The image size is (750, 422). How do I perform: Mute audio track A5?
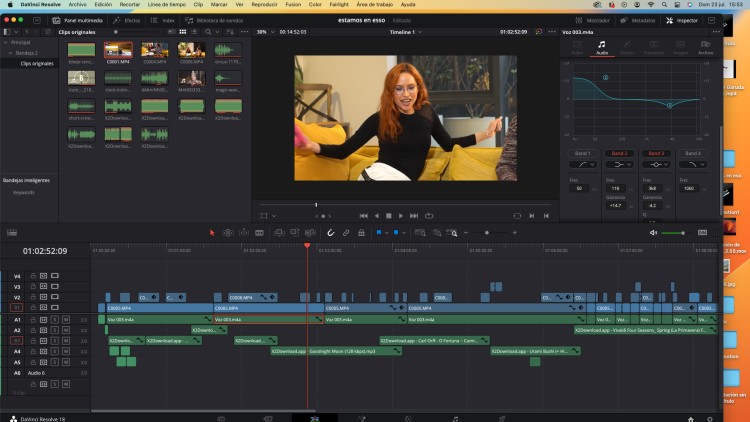[66, 362]
